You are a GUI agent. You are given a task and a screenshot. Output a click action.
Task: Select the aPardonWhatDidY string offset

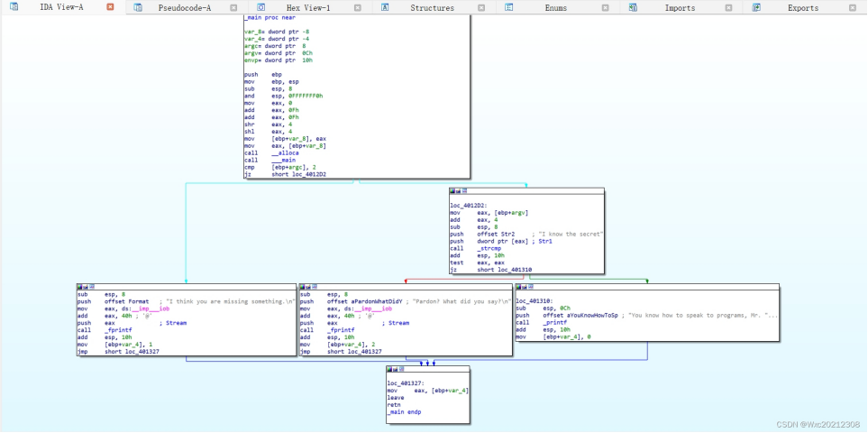(378, 300)
